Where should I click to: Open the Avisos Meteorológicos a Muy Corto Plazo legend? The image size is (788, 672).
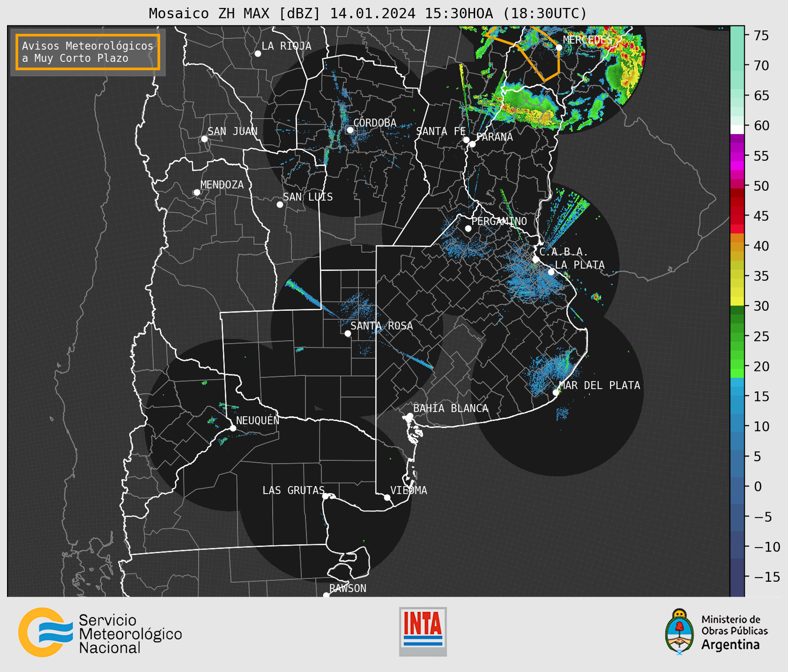pyautogui.click(x=88, y=52)
